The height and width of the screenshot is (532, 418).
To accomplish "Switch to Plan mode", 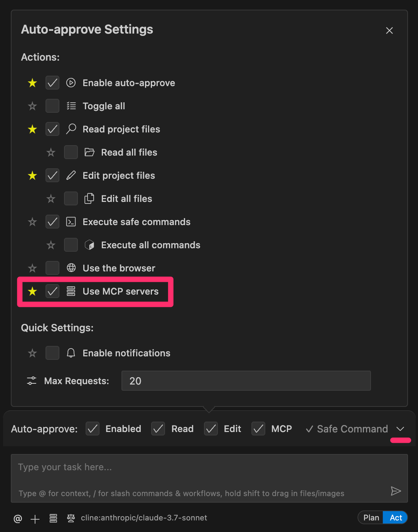I will (x=371, y=518).
